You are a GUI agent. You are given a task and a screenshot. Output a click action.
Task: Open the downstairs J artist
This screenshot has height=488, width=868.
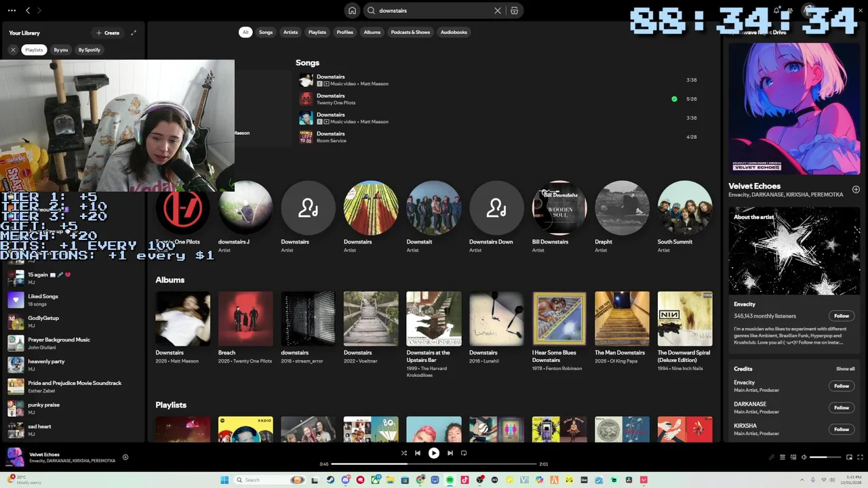click(x=245, y=217)
